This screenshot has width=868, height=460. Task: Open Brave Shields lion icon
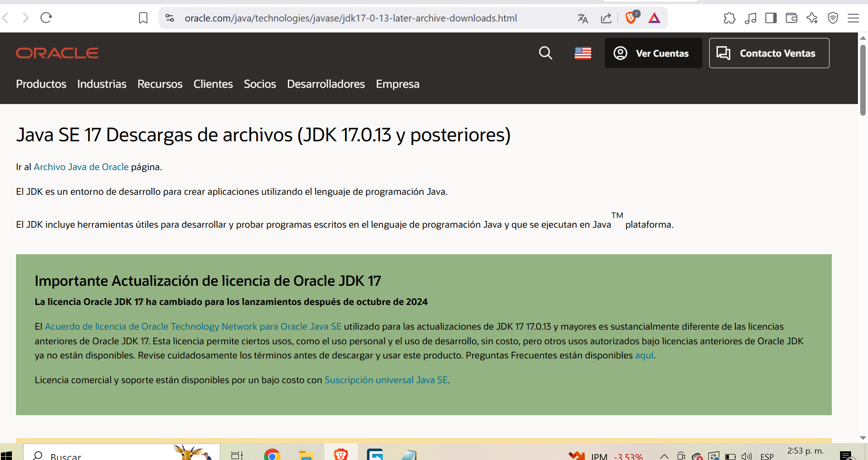click(x=631, y=18)
